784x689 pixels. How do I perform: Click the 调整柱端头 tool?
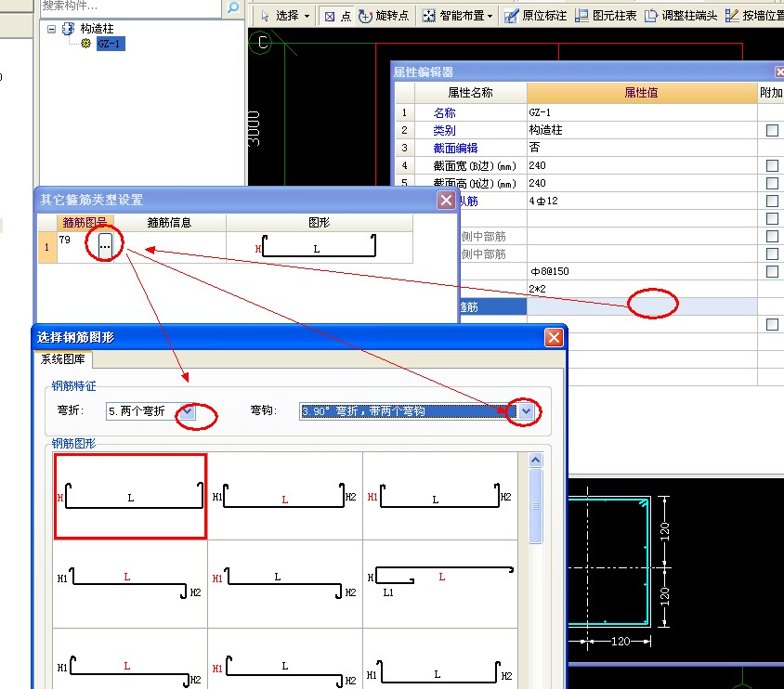(x=681, y=16)
